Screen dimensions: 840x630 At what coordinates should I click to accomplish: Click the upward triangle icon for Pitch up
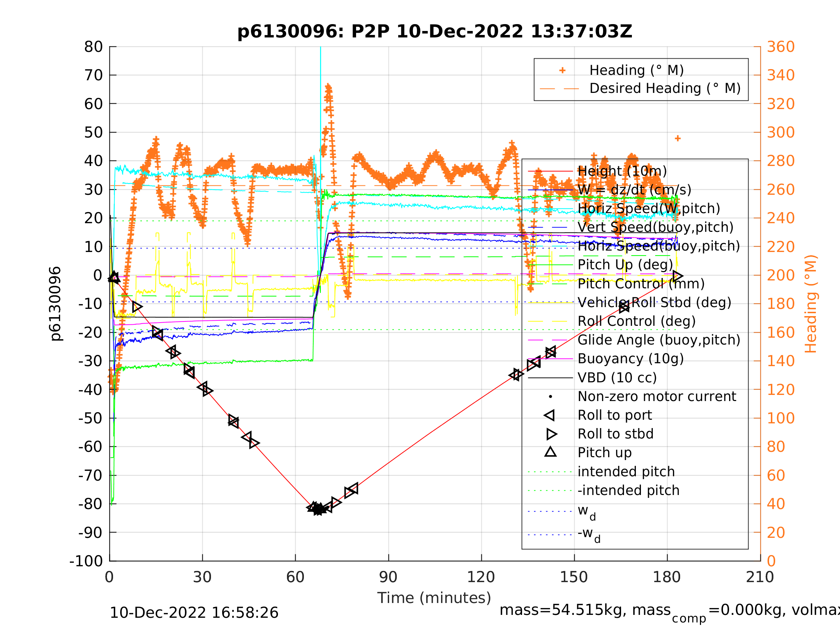[551, 451]
